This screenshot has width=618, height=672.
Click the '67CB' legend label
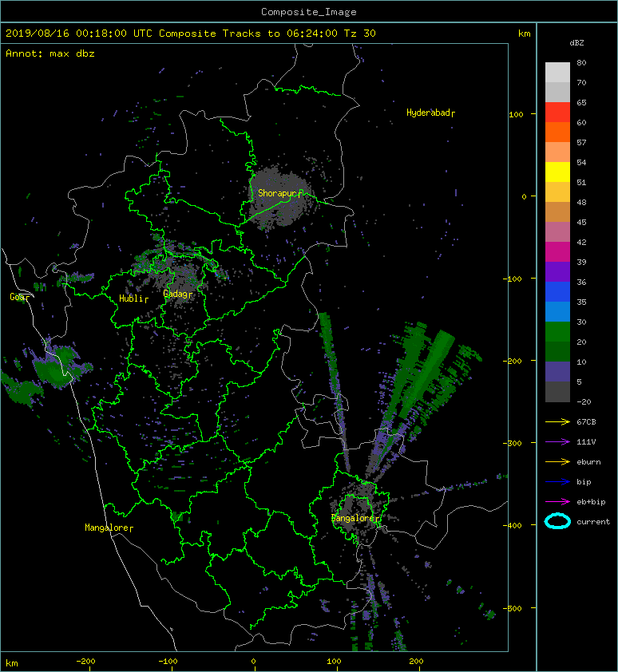[x=586, y=422]
